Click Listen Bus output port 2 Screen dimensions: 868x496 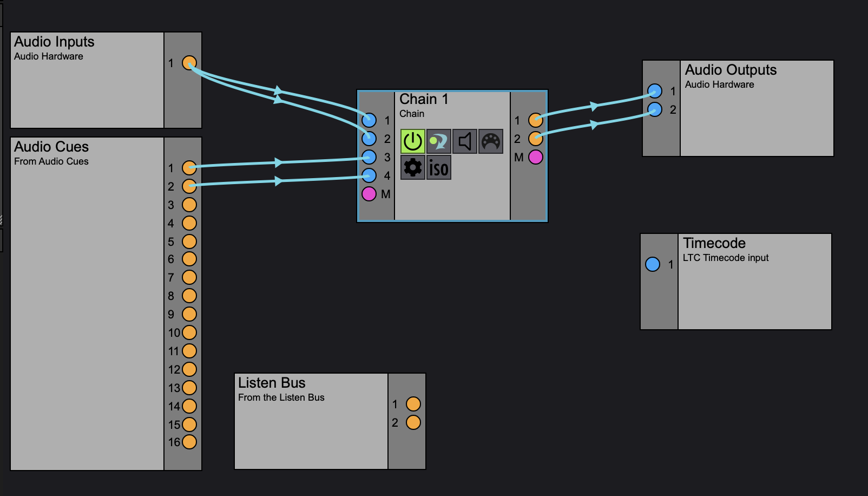(413, 422)
